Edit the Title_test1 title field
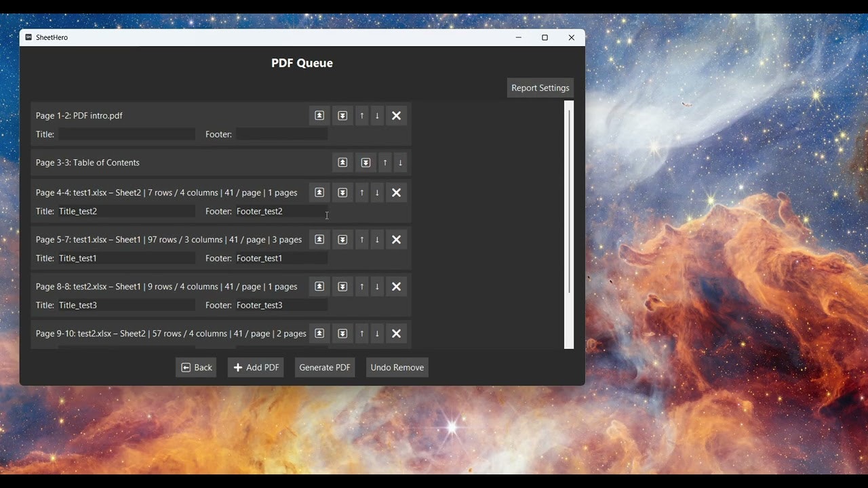The width and height of the screenshot is (868, 488). 127,258
